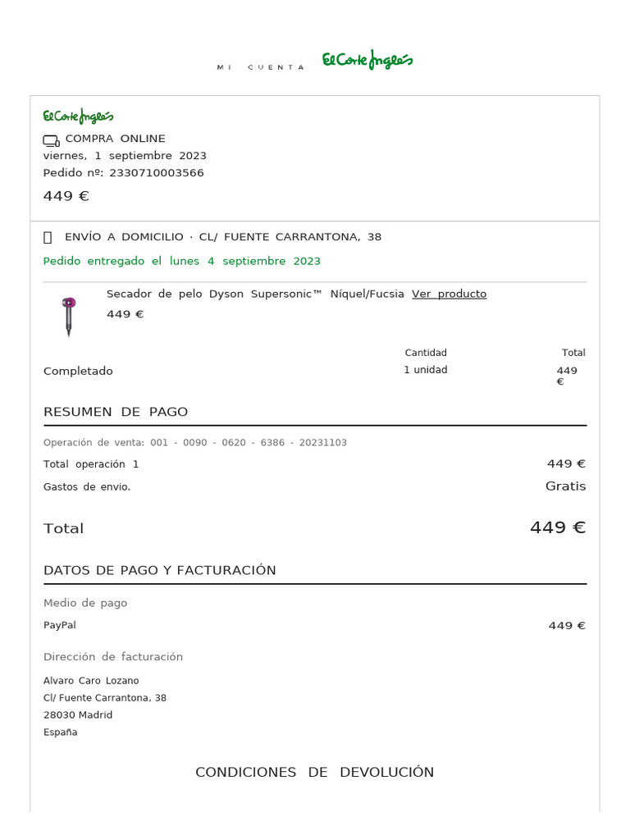Image resolution: width=630 pixels, height=840 pixels.
Task: Click the Mi Cuenta header text
Action: [x=260, y=67]
